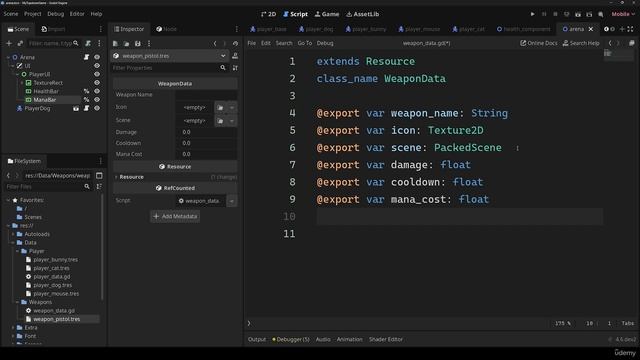Open the Inspector property sort and view options
Image resolution: width=640 pixels, height=360 pixels.
pos(235,68)
